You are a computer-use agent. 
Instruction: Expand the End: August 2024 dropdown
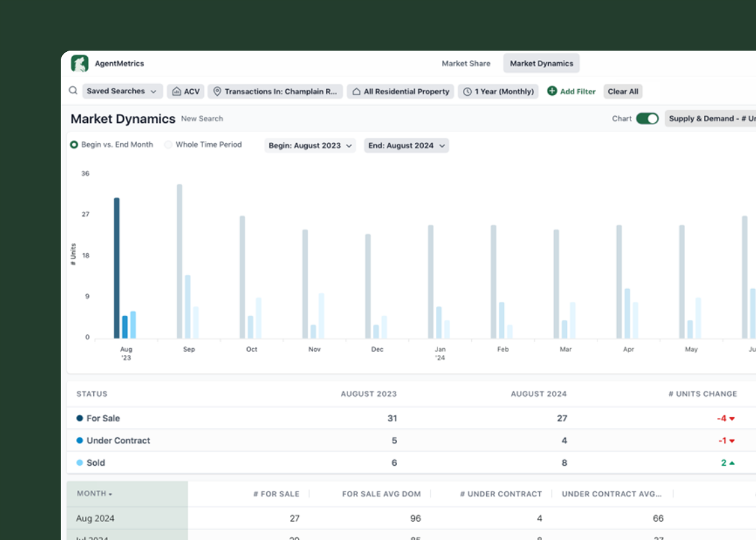point(406,145)
